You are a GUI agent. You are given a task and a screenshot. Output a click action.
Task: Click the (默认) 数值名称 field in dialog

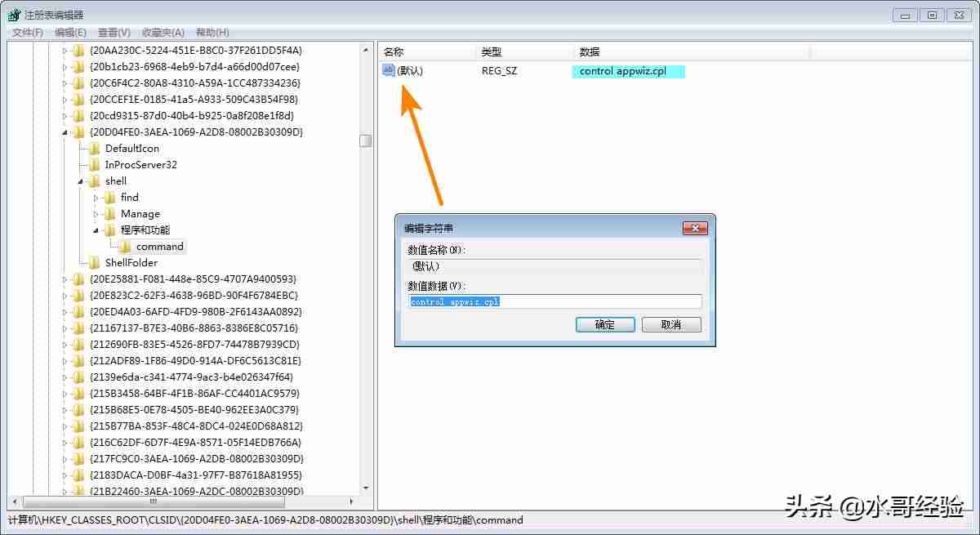pos(555,265)
